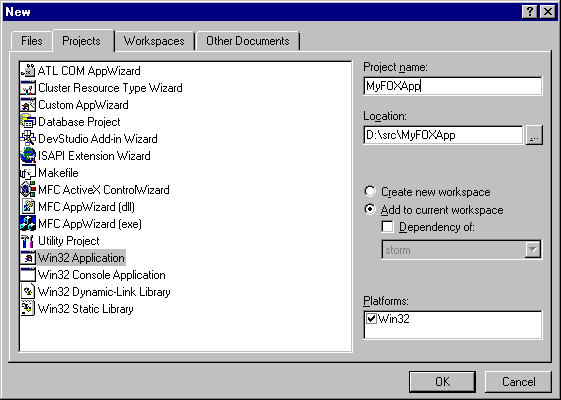Switch to the Files tab
The height and width of the screenshot is (400, 561).
click(31, 41)
